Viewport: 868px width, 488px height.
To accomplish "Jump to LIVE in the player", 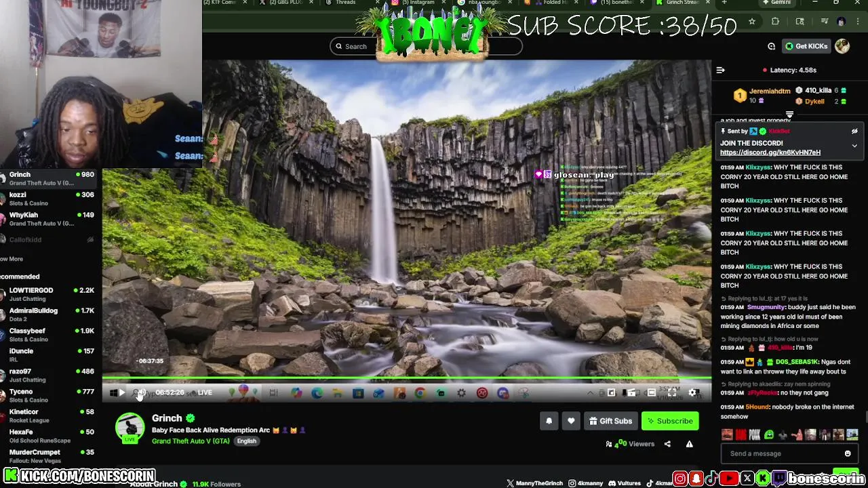I will pyautogui.click(x=204, y=392).
